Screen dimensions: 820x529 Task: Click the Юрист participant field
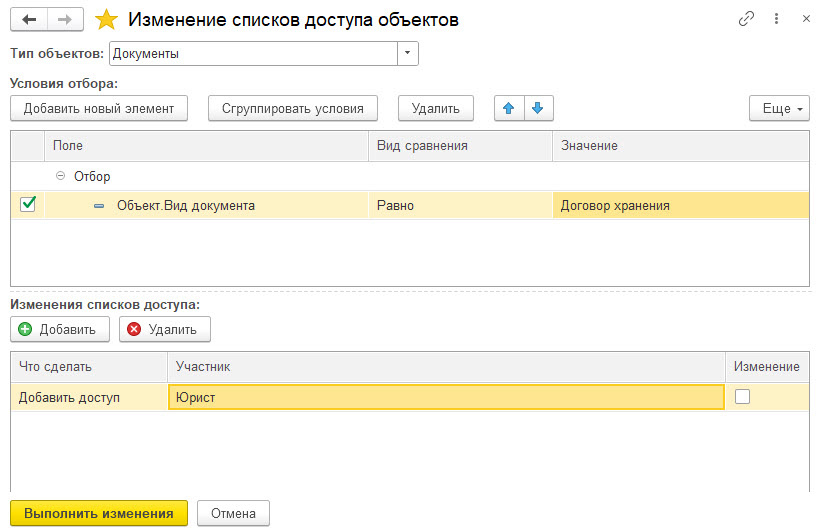446,397
